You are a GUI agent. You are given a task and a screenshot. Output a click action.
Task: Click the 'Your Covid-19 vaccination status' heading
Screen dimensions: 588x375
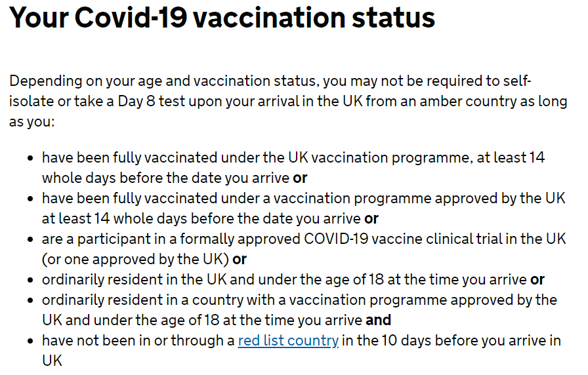(x=222, y=17)
